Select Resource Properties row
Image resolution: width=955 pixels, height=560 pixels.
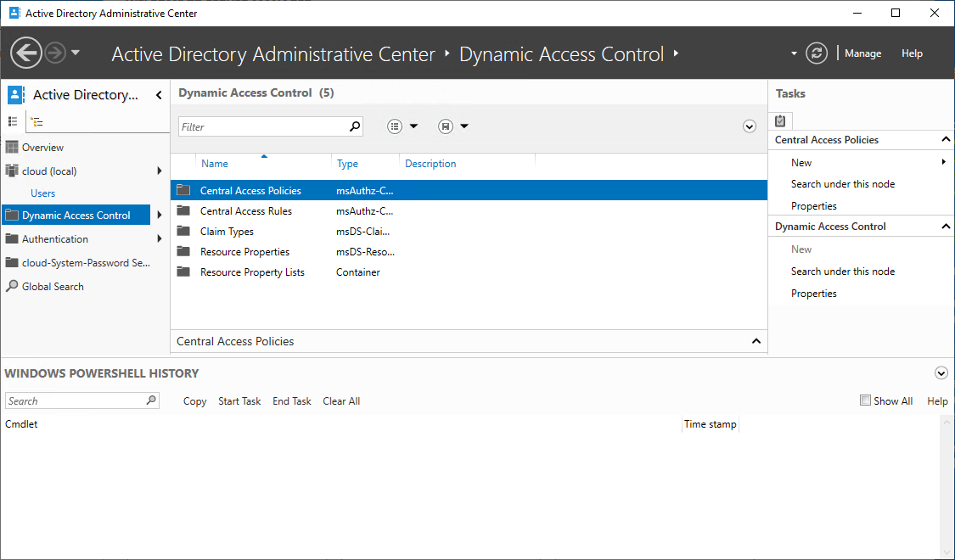[469, 251]
